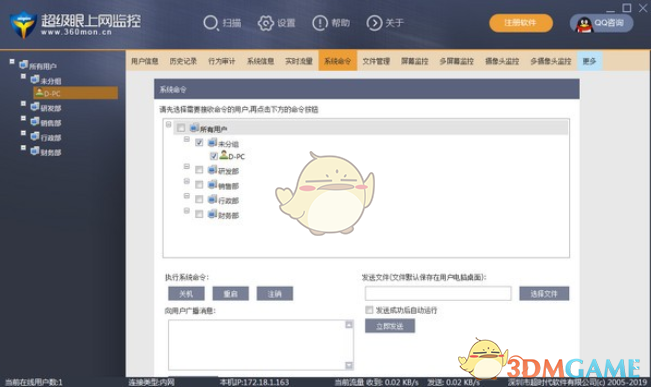Open the 文件管理 tab

click(376, 61)
